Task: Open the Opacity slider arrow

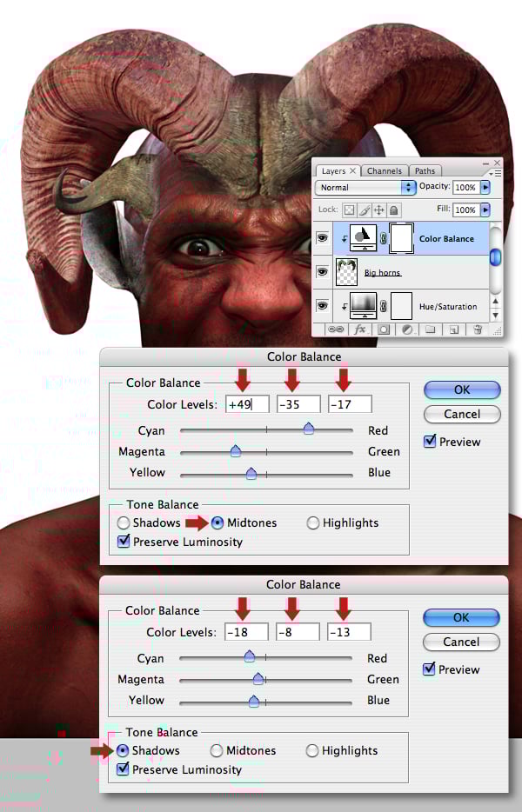Action: [x=485, y=187]
